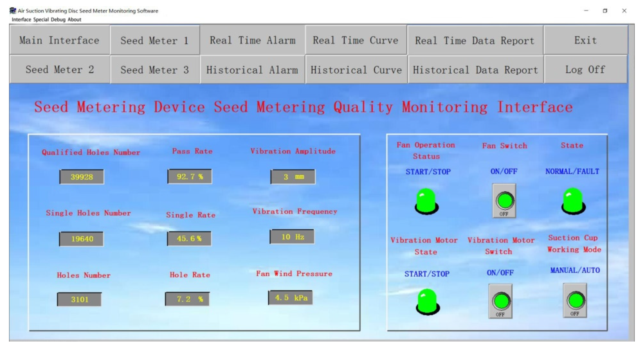Image resolution: width=644 pixels, height=347 pixels.
Task: Open the Interface menu
Action: coord(21,20)
